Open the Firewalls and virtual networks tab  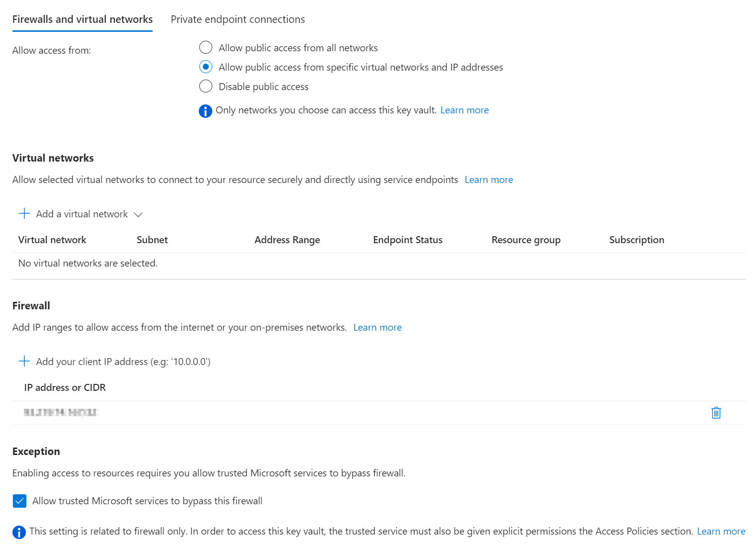point(83,19)
